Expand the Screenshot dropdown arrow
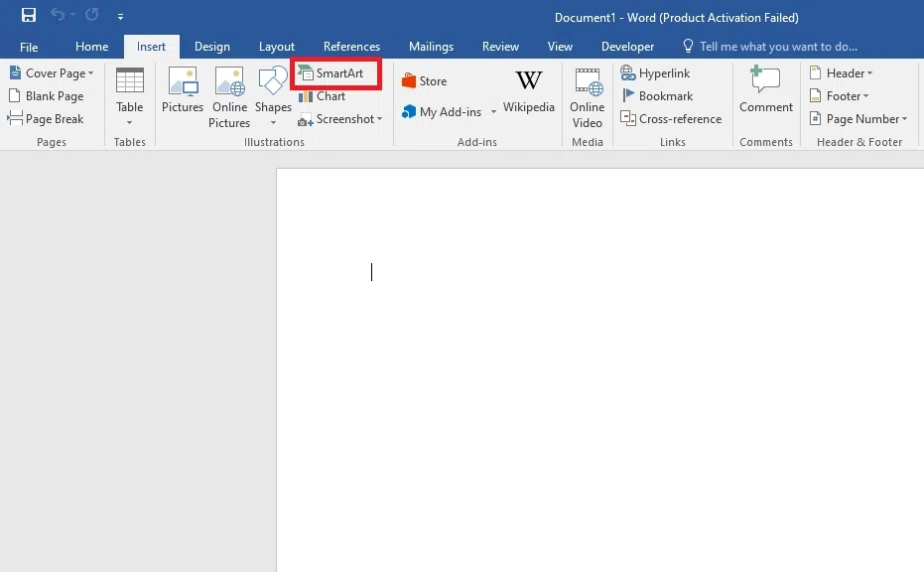This screenshot has height=572, width=924. [x=379, y=119]
